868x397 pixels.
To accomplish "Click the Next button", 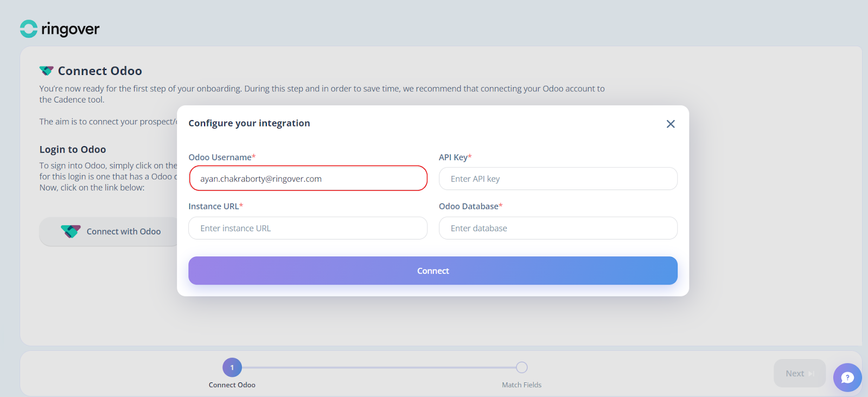I will (x=800, y=373).
